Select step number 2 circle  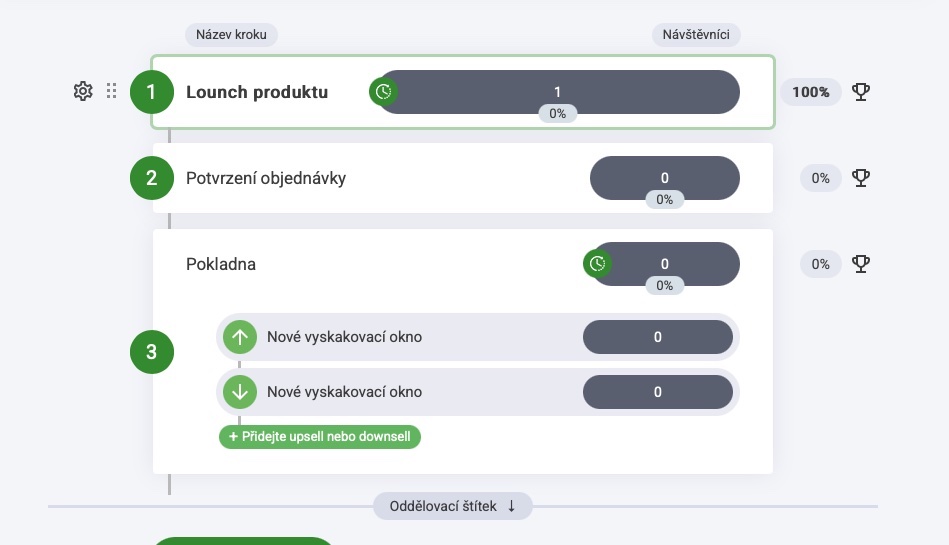pyautogui.click(x=152, y=178)
